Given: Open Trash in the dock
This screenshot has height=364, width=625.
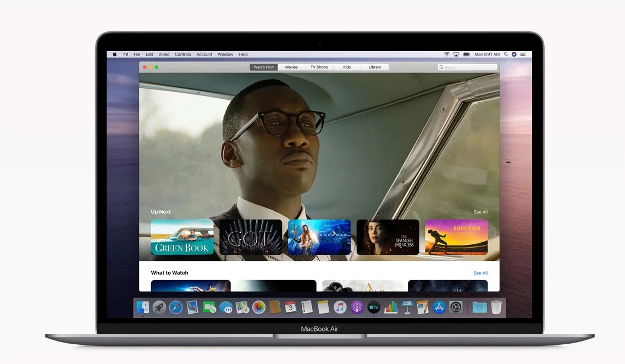Looking at the screenshot, I should (x=496, y=307).
